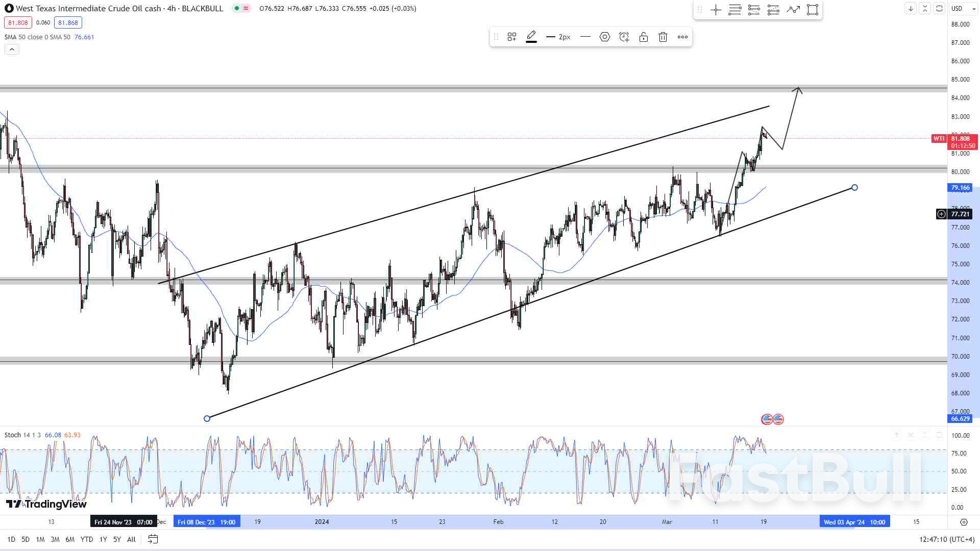The width and height of the screenshot is (980, 551).
Task: Click the Wed 03 Apr '24 time label
Action: point(854,522)
